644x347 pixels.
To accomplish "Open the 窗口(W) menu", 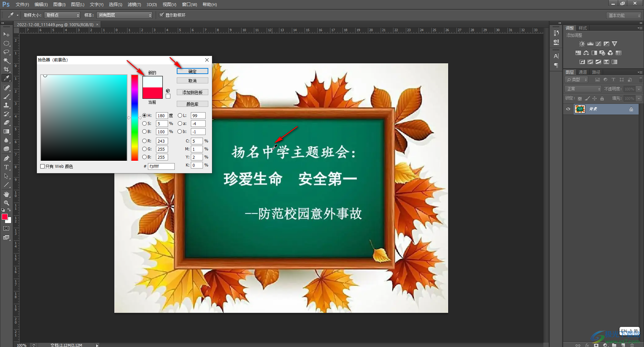I will [190, 5].
